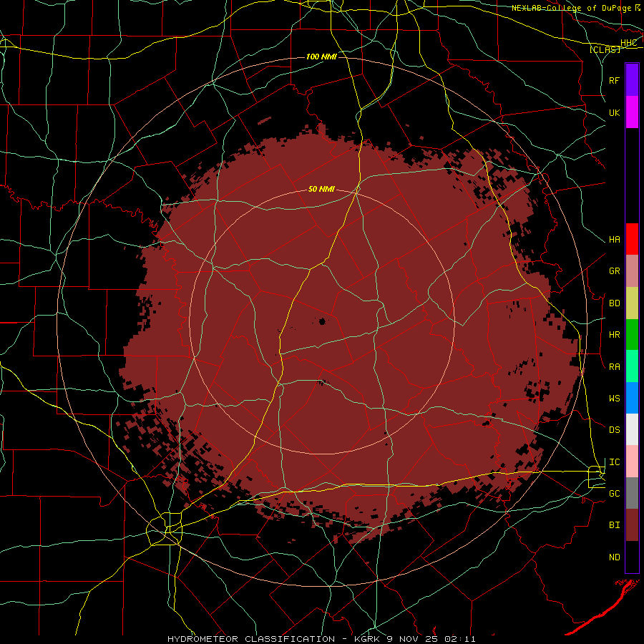
Task: Click the HR legend label
Action: [614, 335]
